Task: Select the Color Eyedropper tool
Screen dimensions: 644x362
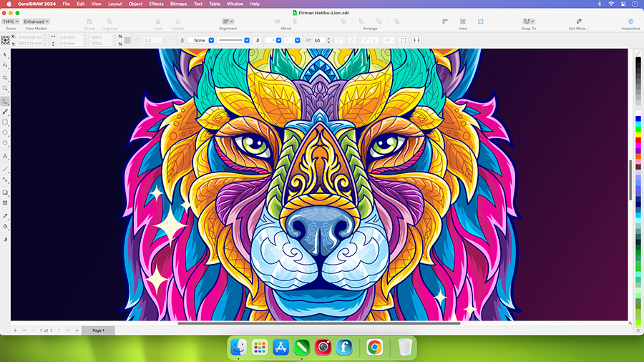Action: click(x=5, y=216)
